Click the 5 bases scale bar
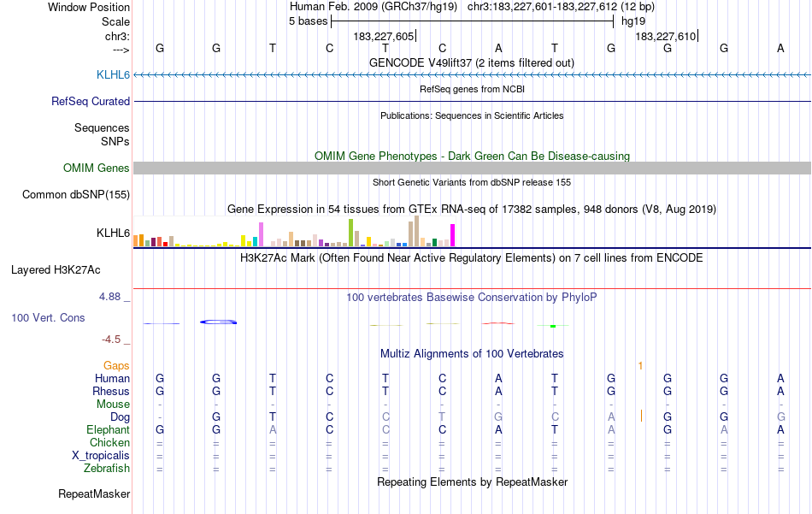 click(x=473, y=21)
